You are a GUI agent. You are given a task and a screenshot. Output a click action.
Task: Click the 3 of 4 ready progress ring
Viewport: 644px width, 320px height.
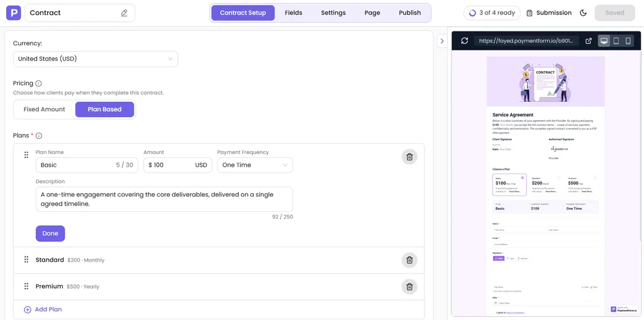click(x=472, y=13)
